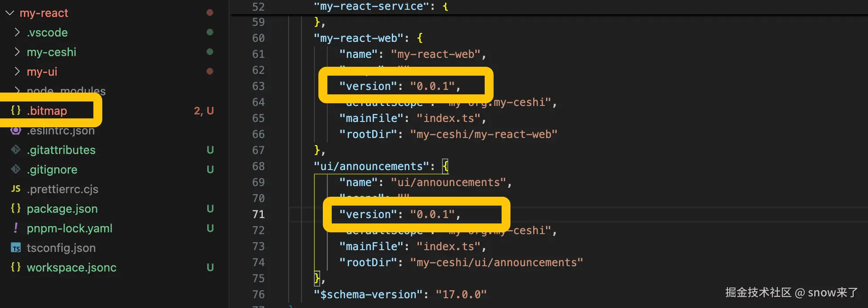The width and height of the screenshot is (868, 308).
Task: Expand the my-ceshi folder chevron
Action: pos(17,52)
